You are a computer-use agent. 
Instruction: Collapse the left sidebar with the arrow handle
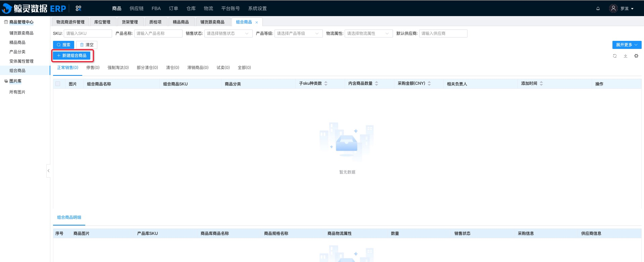pyautogui.click(x=48, y=171)
